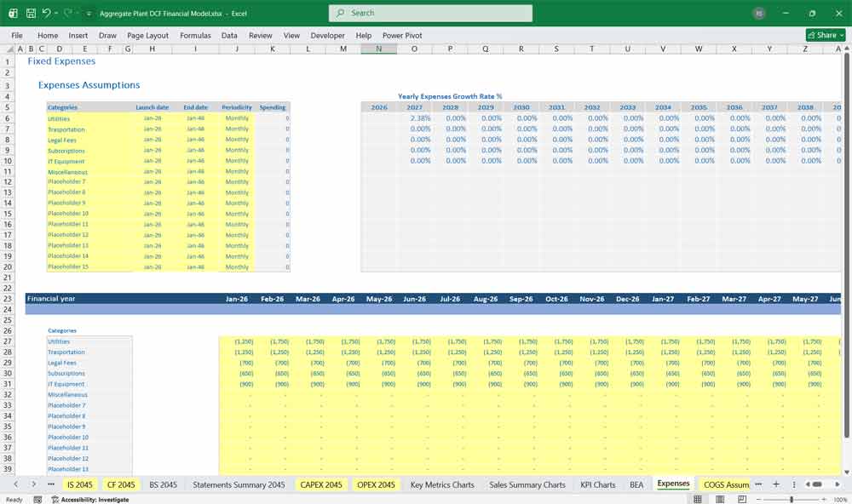Viewport: 852px width, 504px height.
Task: Click the Share button
Action: pos(826,35)
